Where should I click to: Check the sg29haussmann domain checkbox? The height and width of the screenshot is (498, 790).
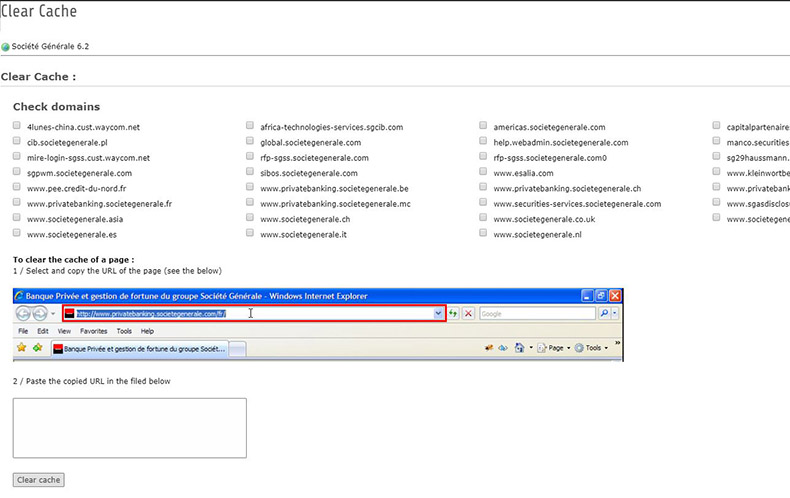pyautogui.click(x=716, y=156)
